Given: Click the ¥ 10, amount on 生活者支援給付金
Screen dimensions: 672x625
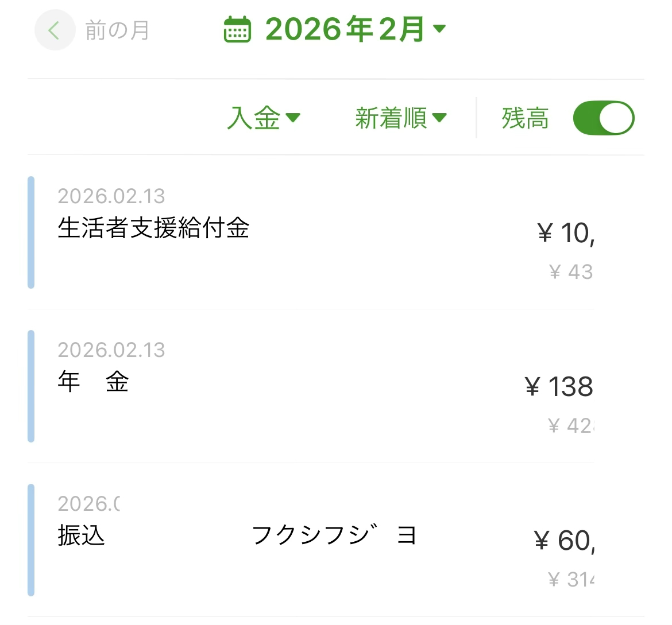Looking at the screenshot, I should 566,234.
